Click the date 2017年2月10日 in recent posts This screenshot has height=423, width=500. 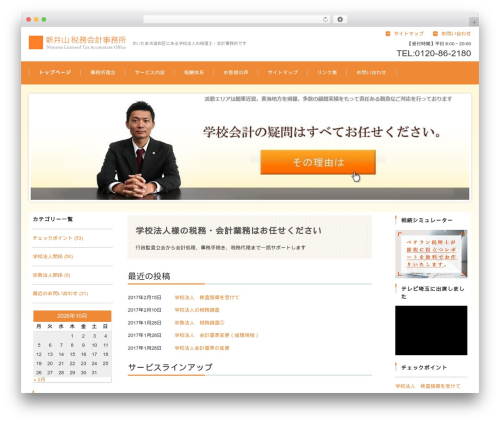coord(144,310)
